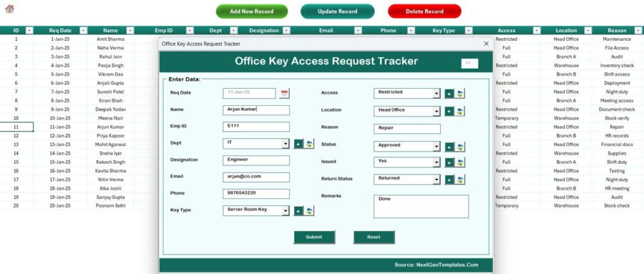
Task: Select the Financial docs reason cell
Action: pos(617,144)
